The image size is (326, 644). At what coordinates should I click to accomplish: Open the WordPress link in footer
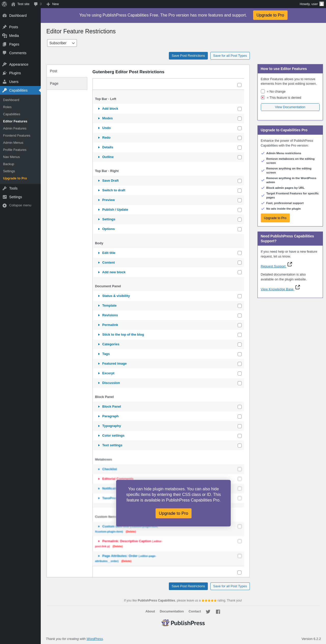(95, 639)
